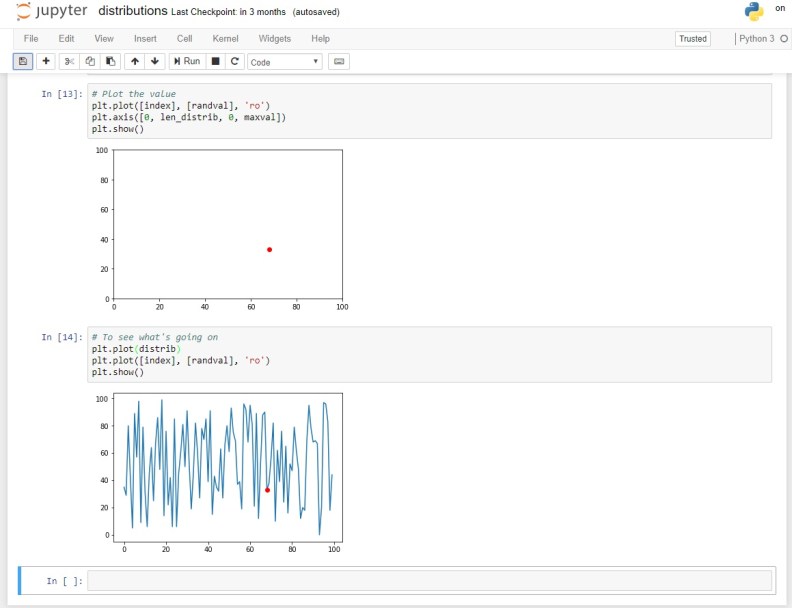Cut the selected cells
This screenshot has height=608, width=792.
click(x=70, y=62)
